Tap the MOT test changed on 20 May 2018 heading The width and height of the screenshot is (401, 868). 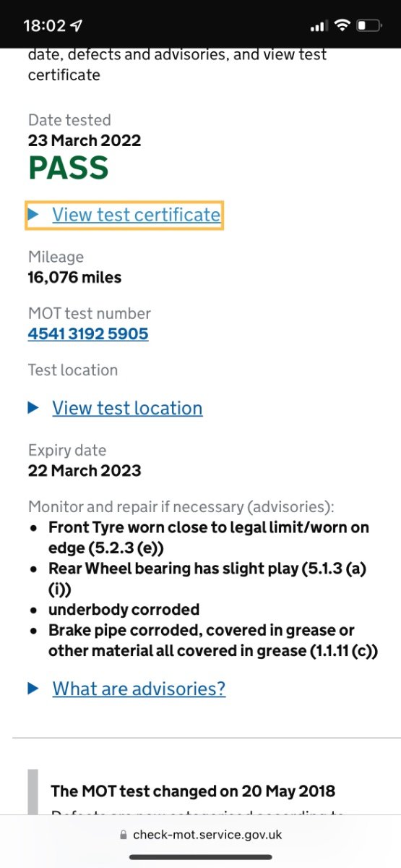pyautogui.click(x=193, y=791)
